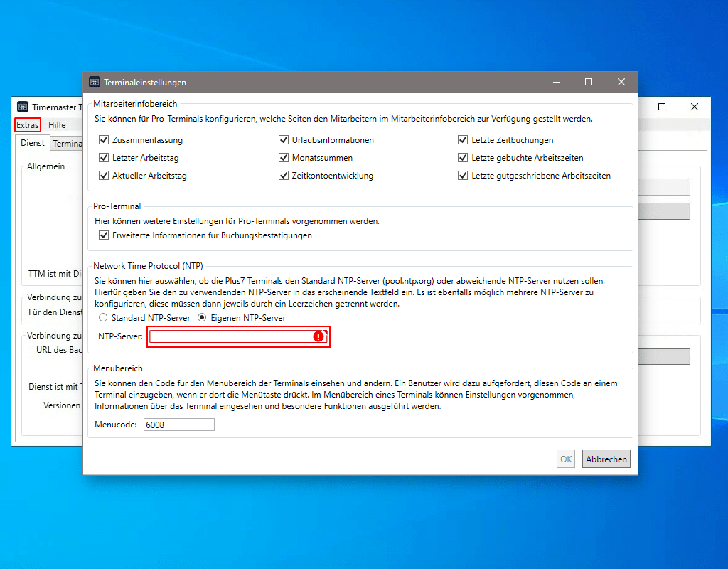This screenshot has width=728, height=569.
Task: Disable Zeitkontoentwicklung
Action: [284, 176]
